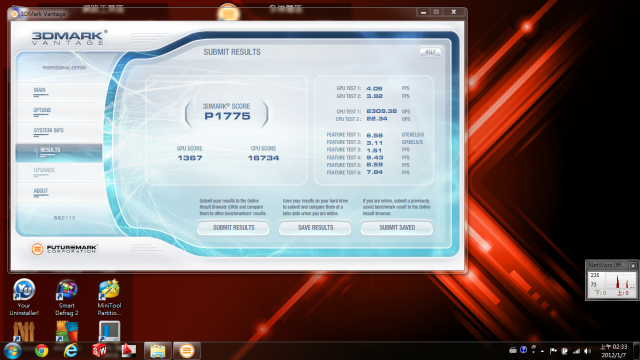Viewport: 640px width, 360px height.
Task: Open Smart Defrag 2 desktop shortcut
Action: [x=67, y=298]
